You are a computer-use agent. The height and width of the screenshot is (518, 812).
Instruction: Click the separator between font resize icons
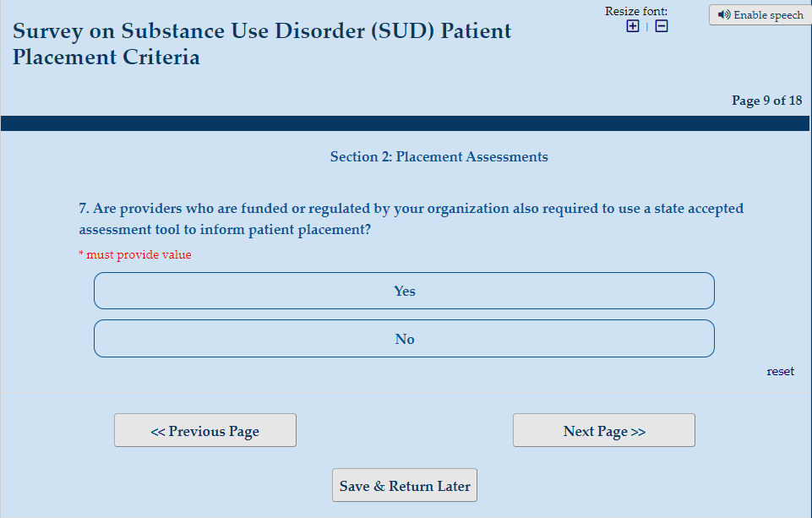point(647,27)
